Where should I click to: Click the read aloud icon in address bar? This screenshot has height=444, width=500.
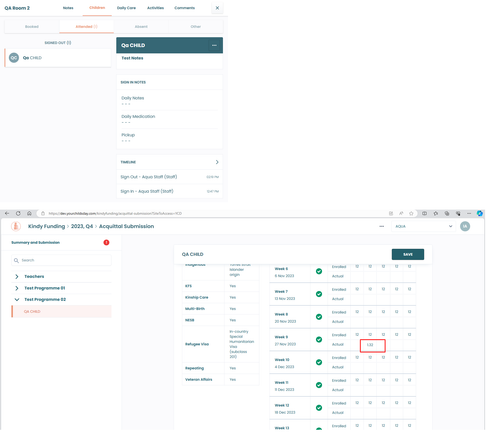(x=401, y=213)
